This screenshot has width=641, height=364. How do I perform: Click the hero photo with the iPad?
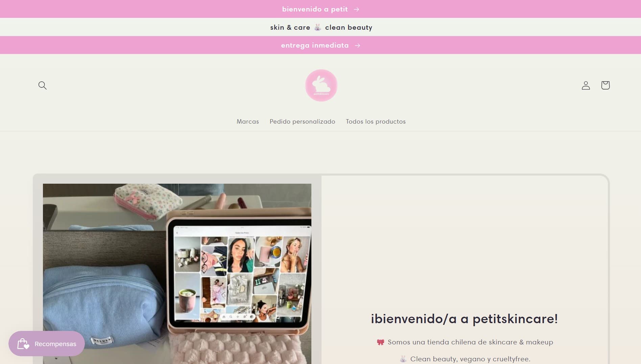177,274
